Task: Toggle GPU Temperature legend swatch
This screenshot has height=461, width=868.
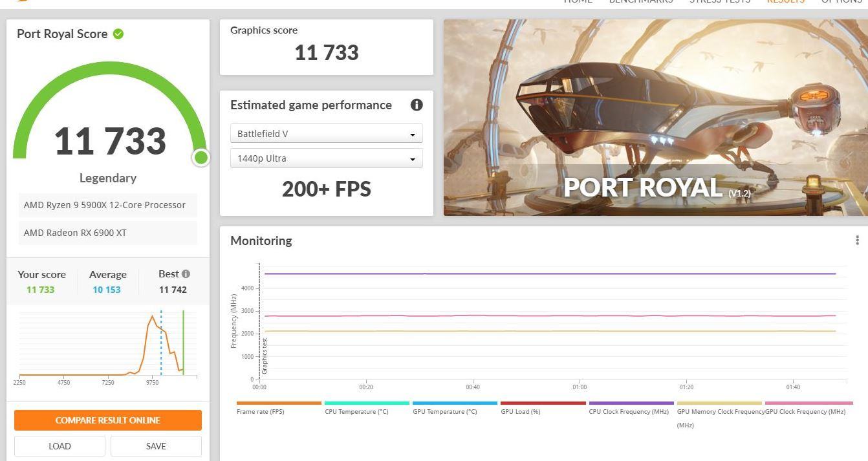Action: pyautogui.click(x=455, y=403)
